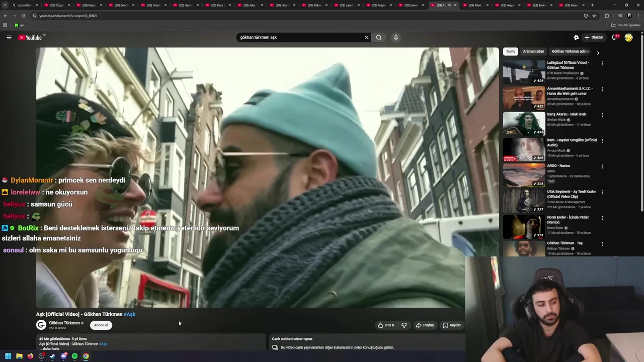Open the Chrome three-dot menu
The image size is (644, 362).
(x=638, y=16)
